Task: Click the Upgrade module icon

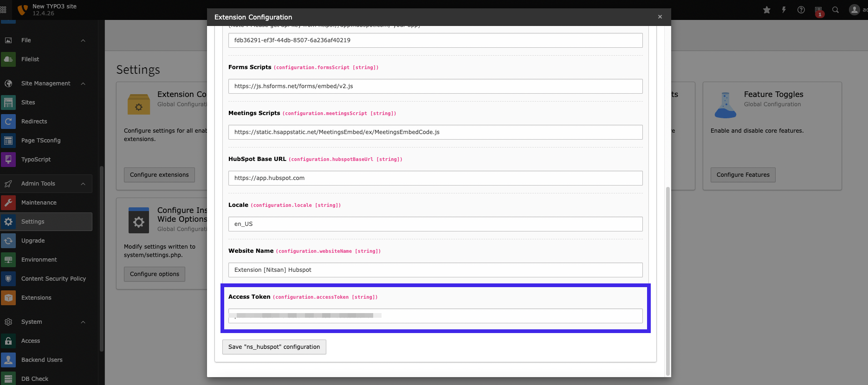Action: (x=8, y=241)
